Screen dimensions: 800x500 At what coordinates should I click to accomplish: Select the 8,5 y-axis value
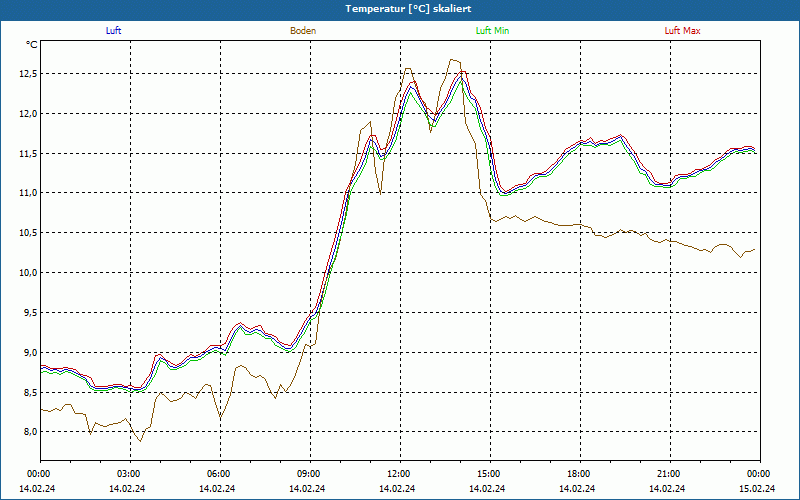point(30,392)
